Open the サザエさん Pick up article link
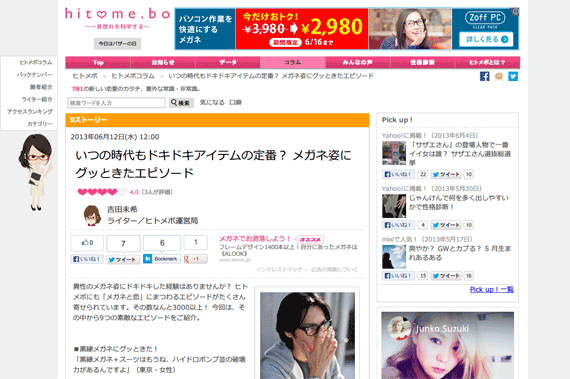This screenshot has width=570, height=379. tap(460, 154)
